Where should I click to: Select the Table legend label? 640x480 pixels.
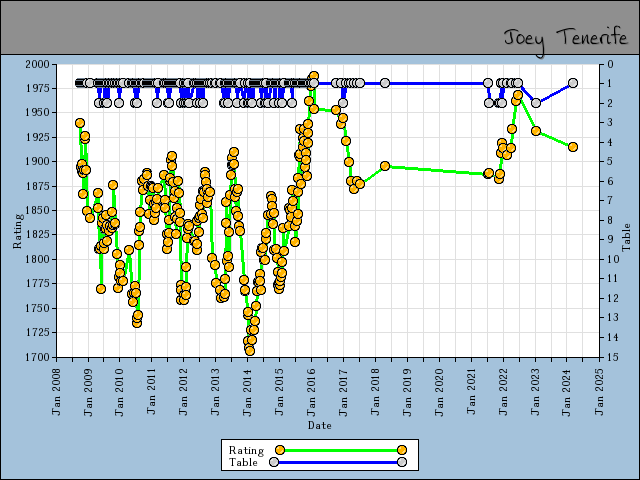pos(243,462)
